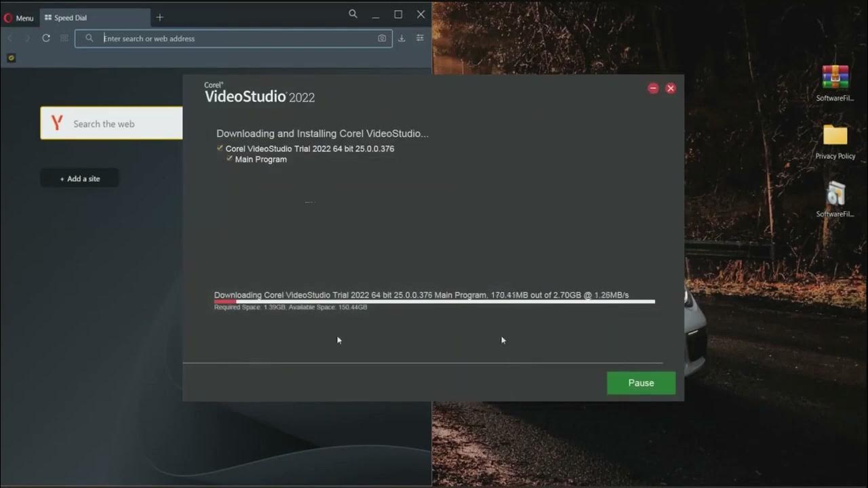This screenshot has height=488, width=868.
Task: Select the Privacy Policy desktop folder
Action: (835, 141)
